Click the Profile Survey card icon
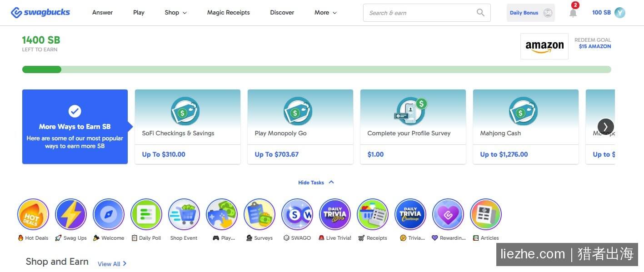 410,111
